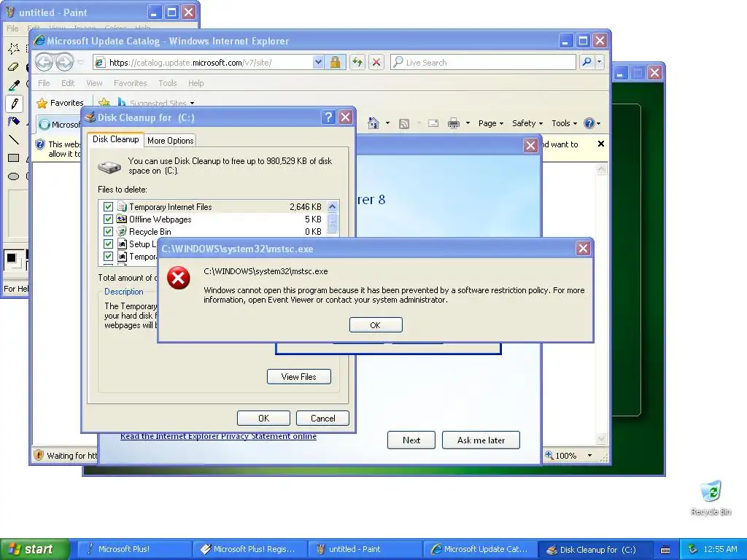Dismiss the IE information bar with the X
The image size is (747, 560).
(x=601, y=144)
